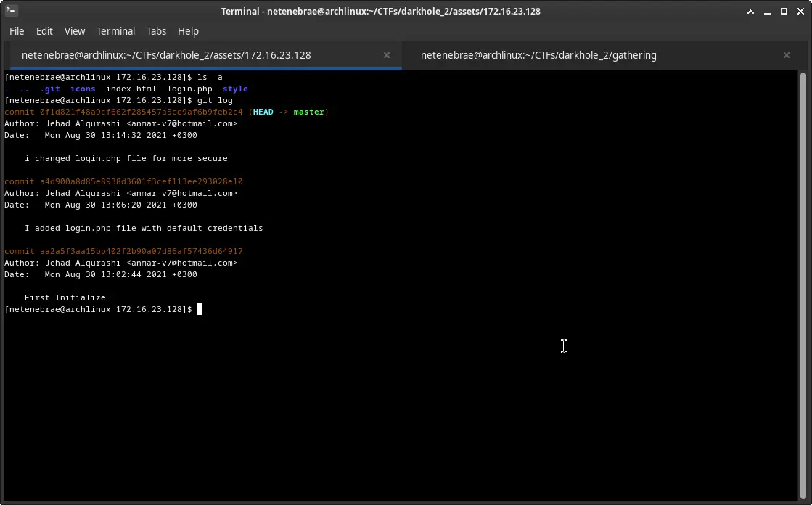Screen dimensions: 812x505
Task: Open the Edit menu
Action: [44, 31]
